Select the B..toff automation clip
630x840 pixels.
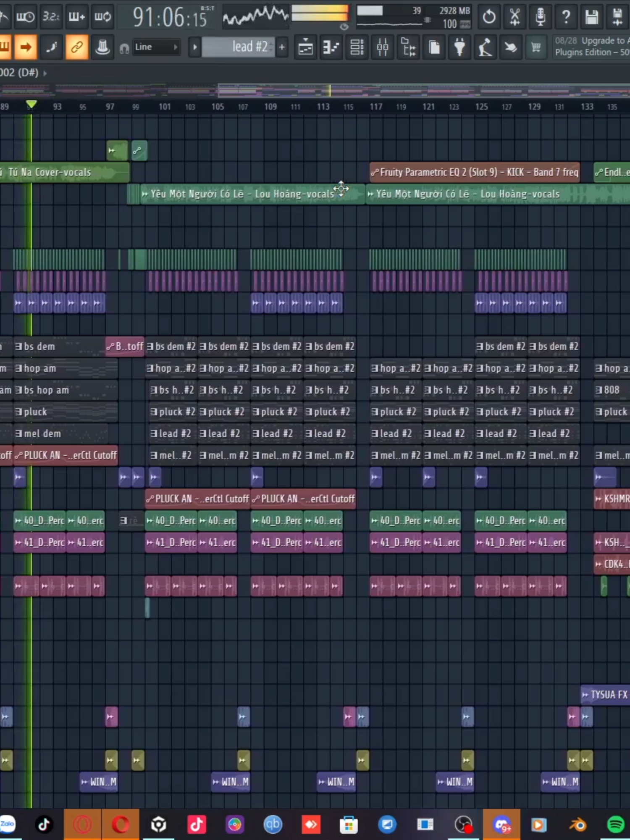click(x=125, y=346)
